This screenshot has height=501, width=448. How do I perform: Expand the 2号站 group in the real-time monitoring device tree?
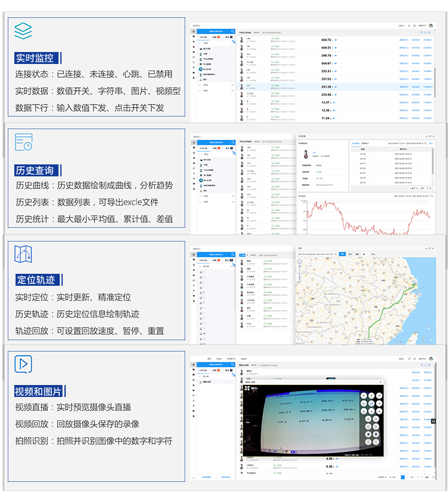[205, 85]
